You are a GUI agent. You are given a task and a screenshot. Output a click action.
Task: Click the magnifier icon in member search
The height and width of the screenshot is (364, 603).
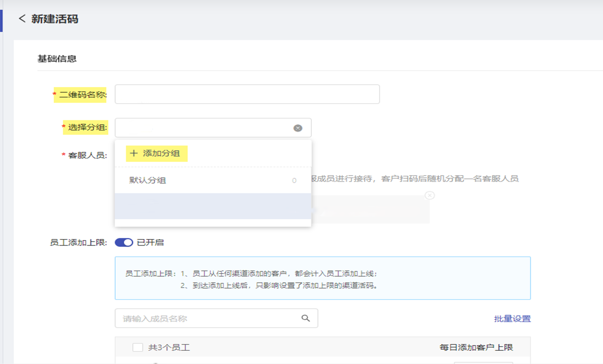pos(306,318)
